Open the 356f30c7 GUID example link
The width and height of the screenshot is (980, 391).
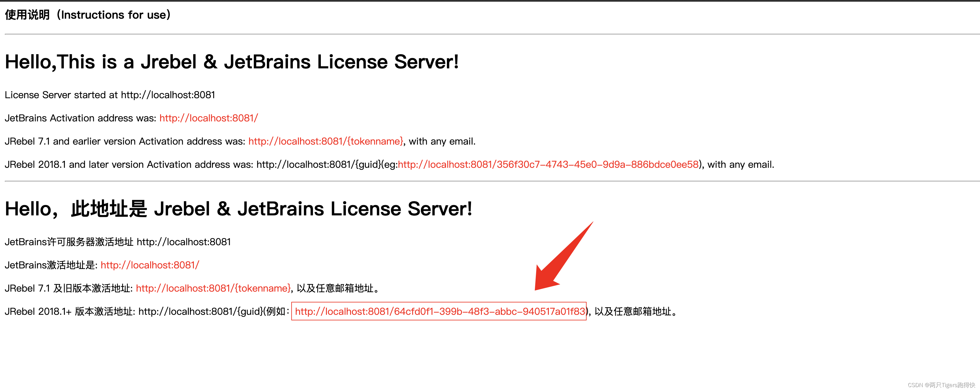point(548,164)
